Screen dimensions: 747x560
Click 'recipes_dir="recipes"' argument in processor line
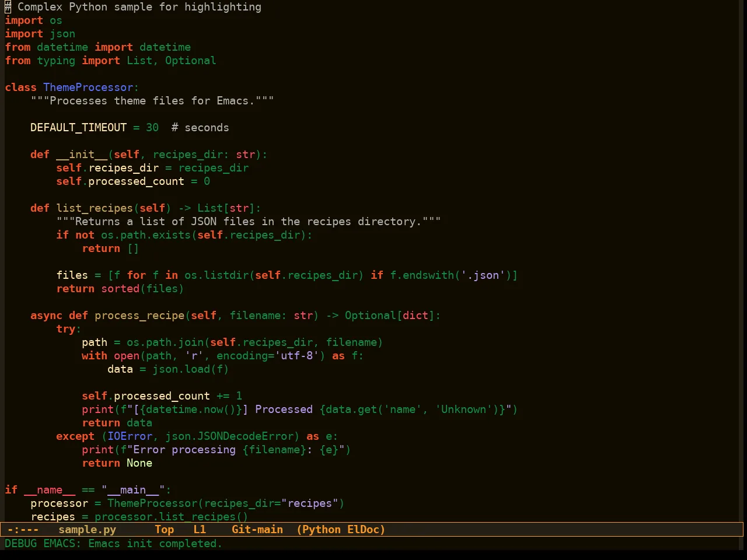[x=271, y=503]
